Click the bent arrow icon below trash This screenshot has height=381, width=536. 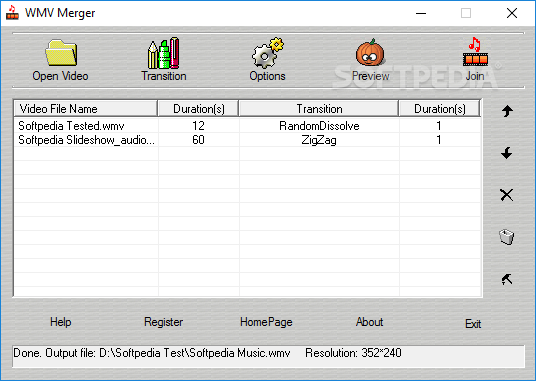click(507, 279)
